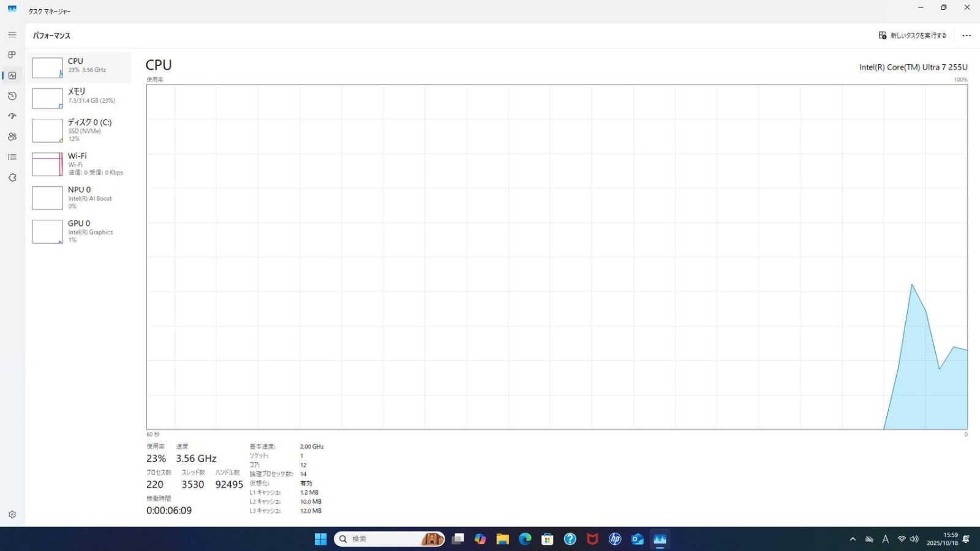Select the Performance page sidebar icon
Screen dimensions: 980x551
tap(12, 75)
